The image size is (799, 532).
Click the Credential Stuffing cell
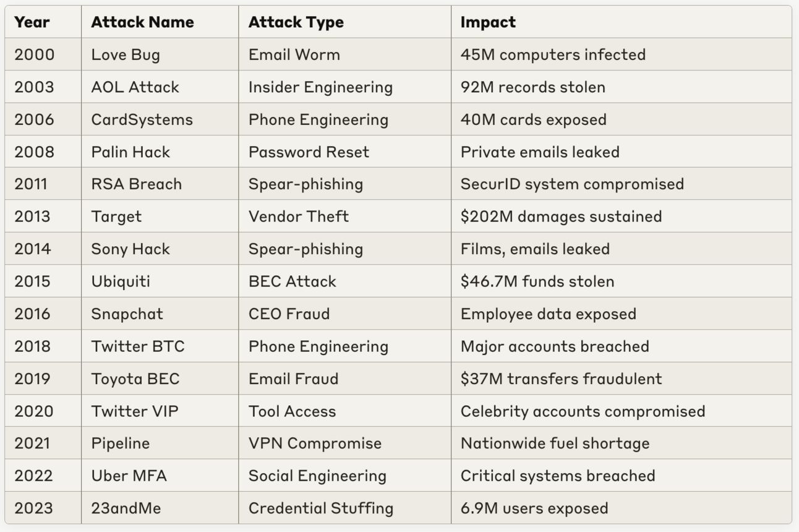[344, 508]
